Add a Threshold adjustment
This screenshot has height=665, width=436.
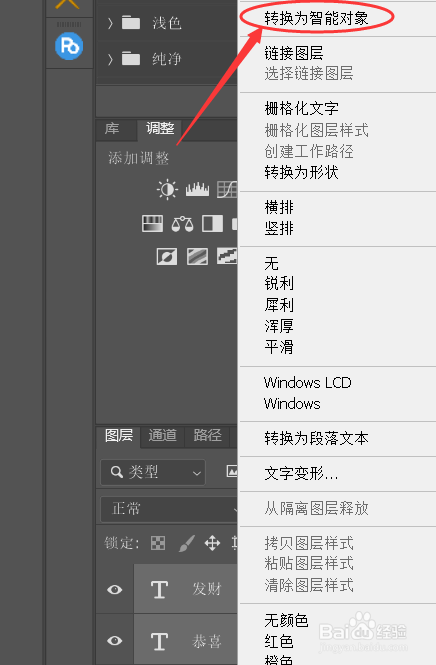227,256
